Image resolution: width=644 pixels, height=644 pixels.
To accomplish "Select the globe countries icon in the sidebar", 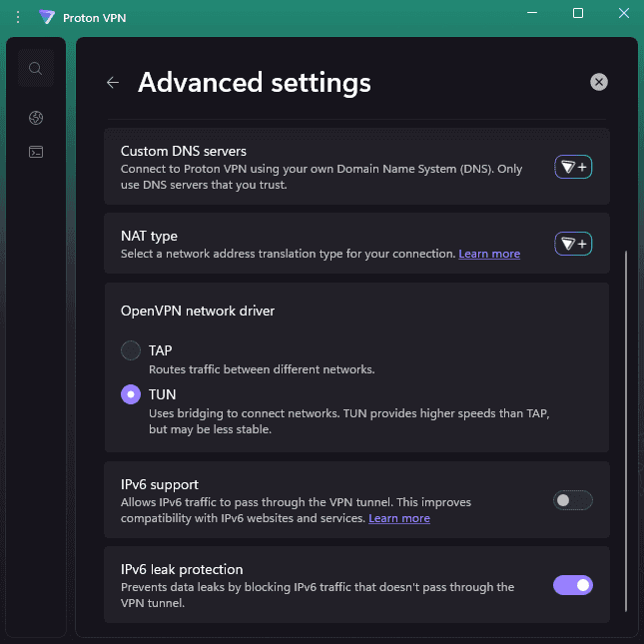I will pyautogui.click(x=36, y=119).
